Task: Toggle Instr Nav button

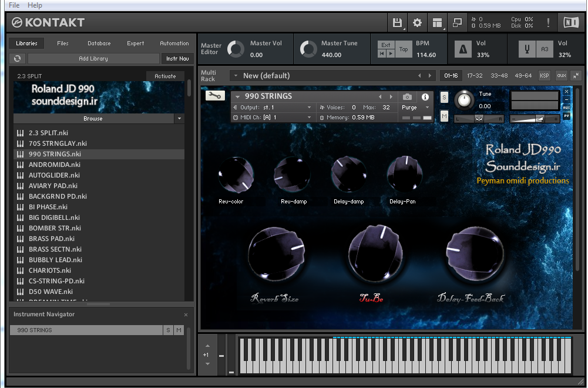Action: tap(177, 59)
